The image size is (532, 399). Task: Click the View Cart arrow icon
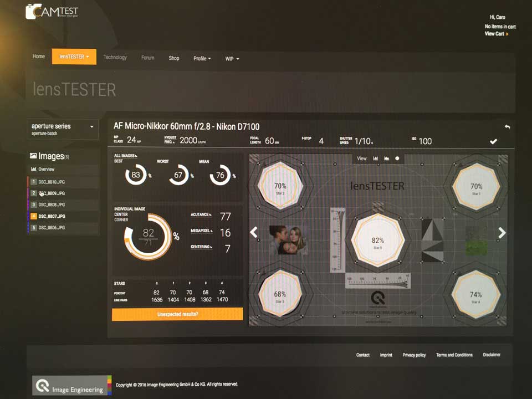click(x=507, y=34)
